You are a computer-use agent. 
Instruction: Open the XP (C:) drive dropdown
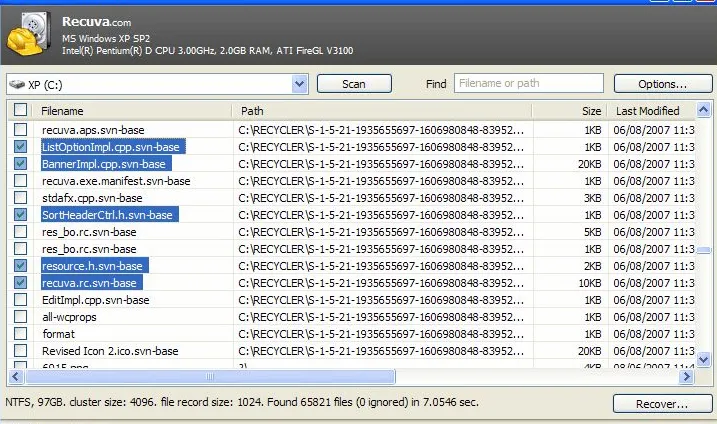[x=300, y=84]
